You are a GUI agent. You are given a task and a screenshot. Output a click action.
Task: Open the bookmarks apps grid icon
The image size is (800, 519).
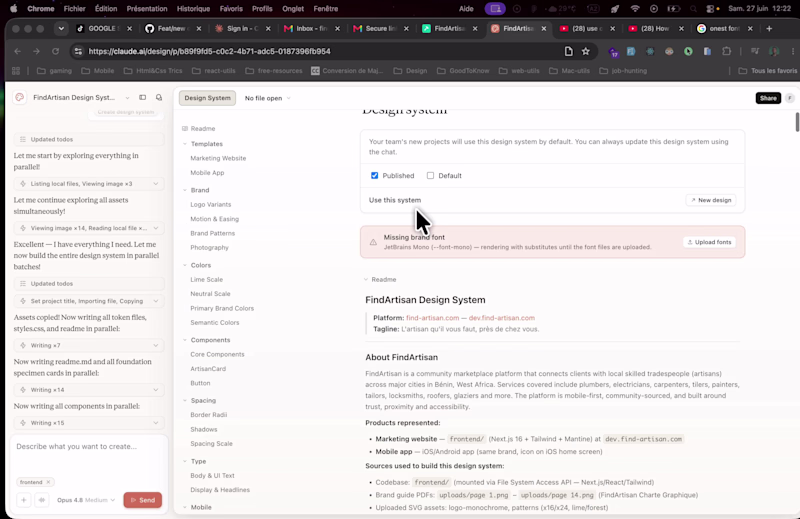tap(16, 71)
